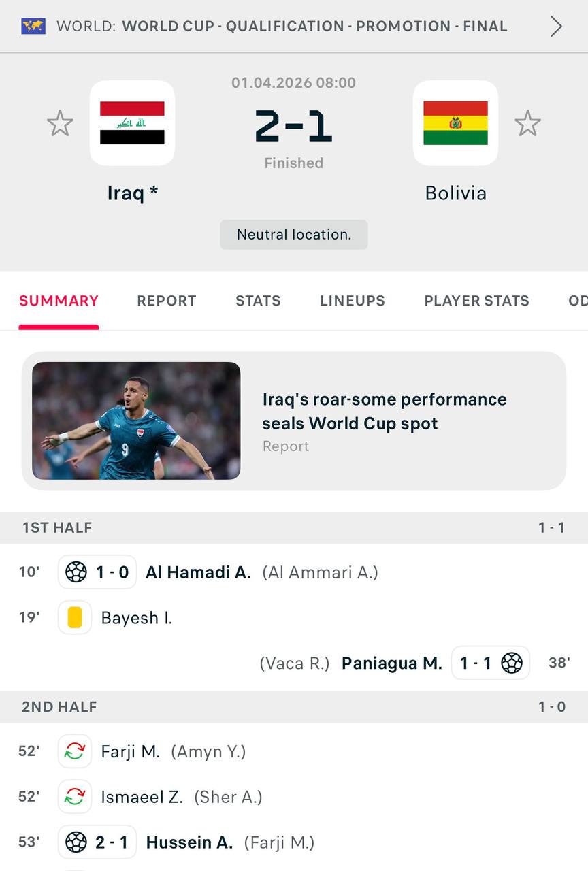Open the Lineups tab
The width and height of the screenshot is (588, 871).
353,301
